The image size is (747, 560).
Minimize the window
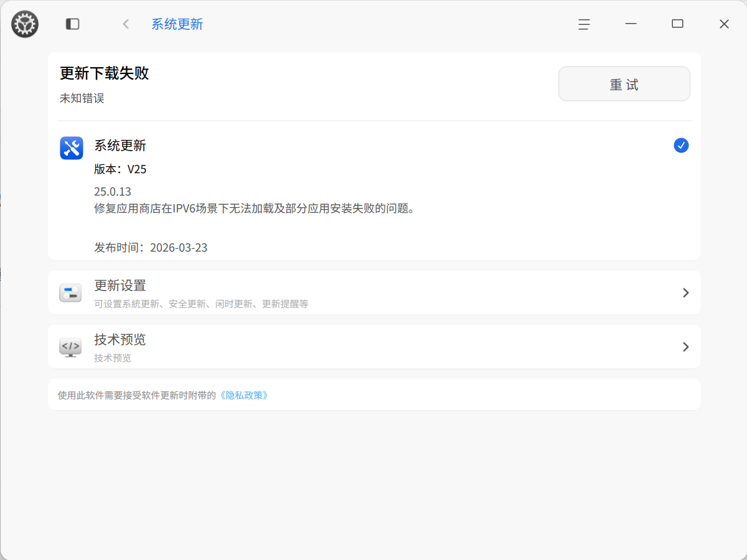click(631, 24)
